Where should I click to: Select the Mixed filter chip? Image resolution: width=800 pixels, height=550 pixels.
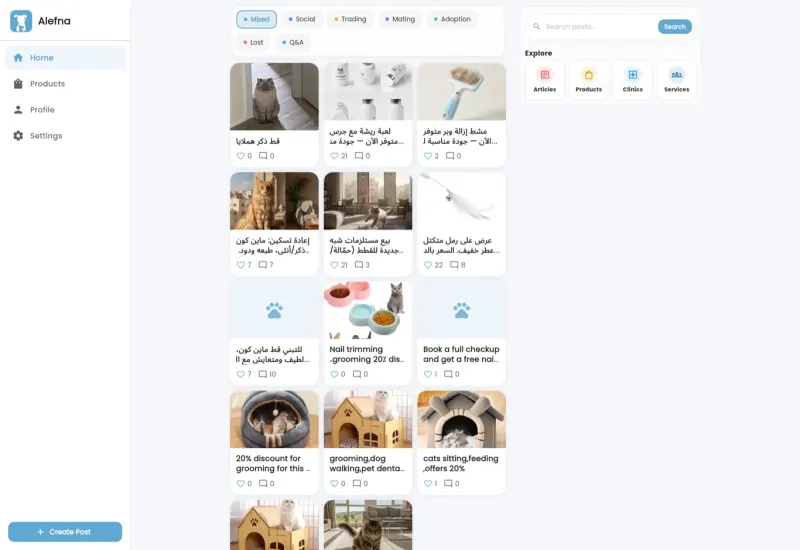pos(257,19)
